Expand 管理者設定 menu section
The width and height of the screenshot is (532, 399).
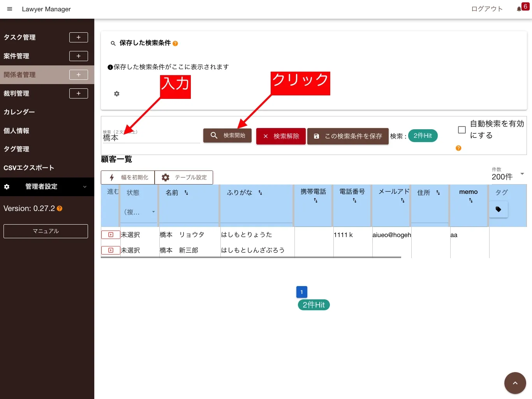coord(47,187)
